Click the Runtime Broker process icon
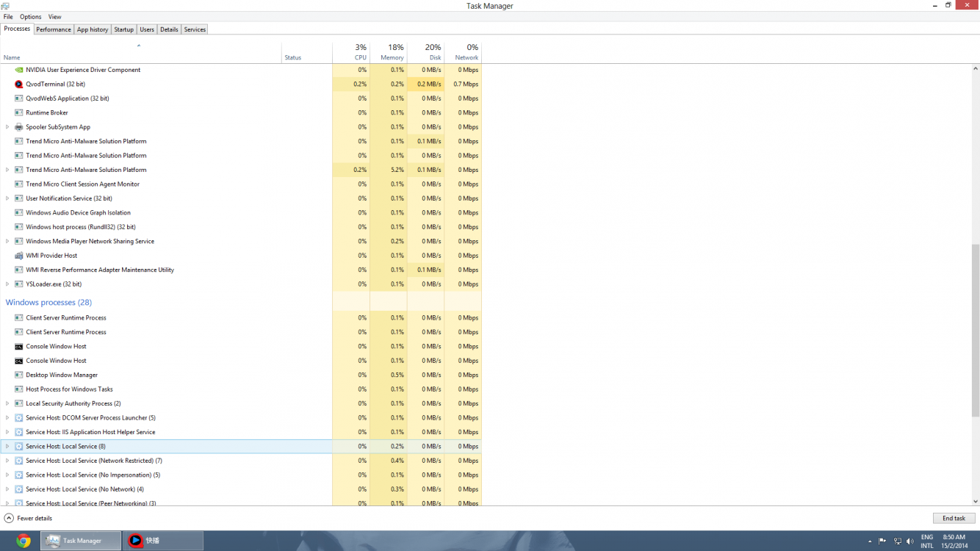This screenshot has height=551, width=980. [x=19, y=113]
